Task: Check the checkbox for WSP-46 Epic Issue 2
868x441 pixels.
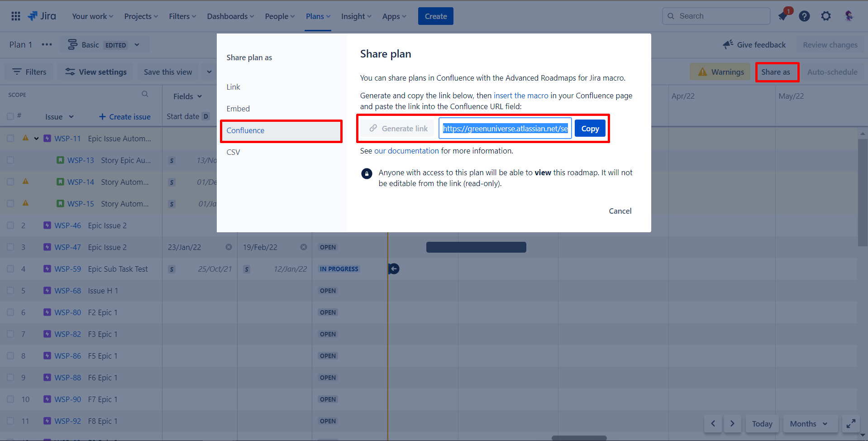Action: [10, 225]
